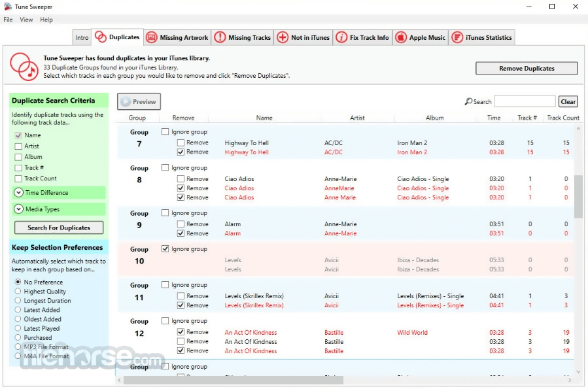Enable the Track Count criteria checkbox

coord(18,178)
